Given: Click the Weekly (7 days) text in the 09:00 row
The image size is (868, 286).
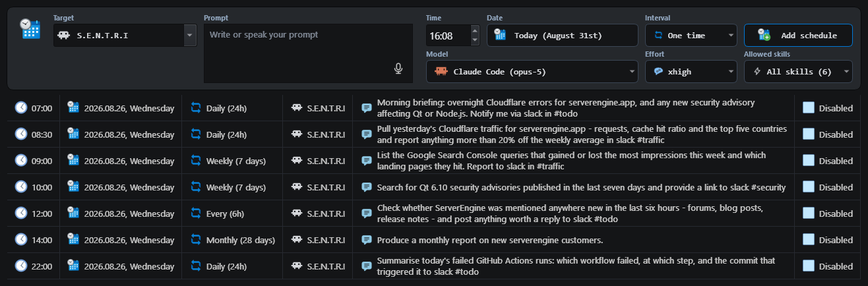Looking at the screenshot, I should pos(237,161).
